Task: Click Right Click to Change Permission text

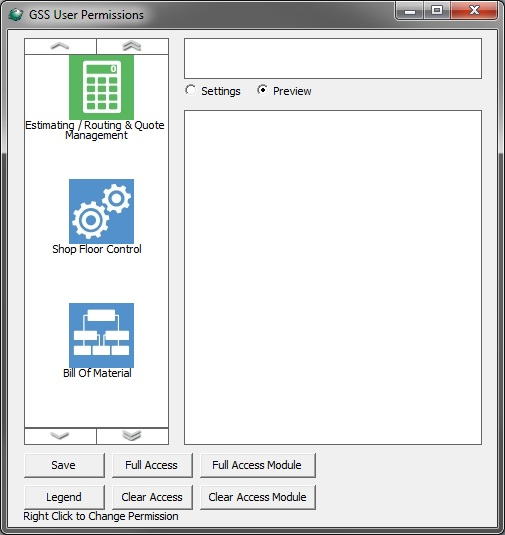Action: [101, 516]
